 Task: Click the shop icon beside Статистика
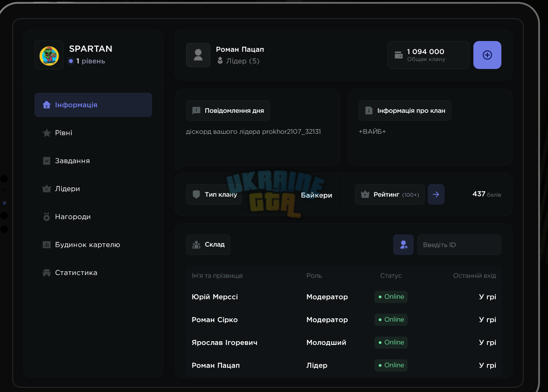click(47, 273)
